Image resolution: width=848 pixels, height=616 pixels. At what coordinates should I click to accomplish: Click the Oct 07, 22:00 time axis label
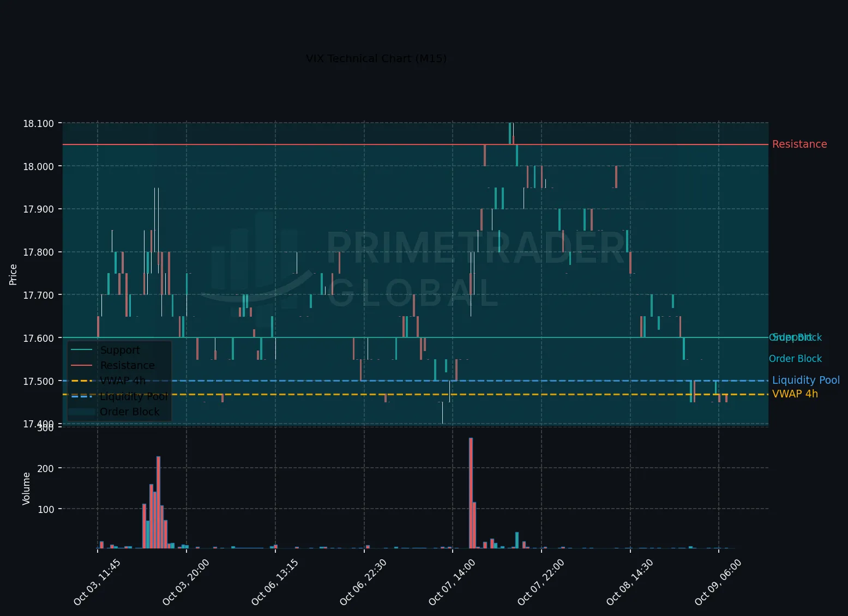pos(541,582)
